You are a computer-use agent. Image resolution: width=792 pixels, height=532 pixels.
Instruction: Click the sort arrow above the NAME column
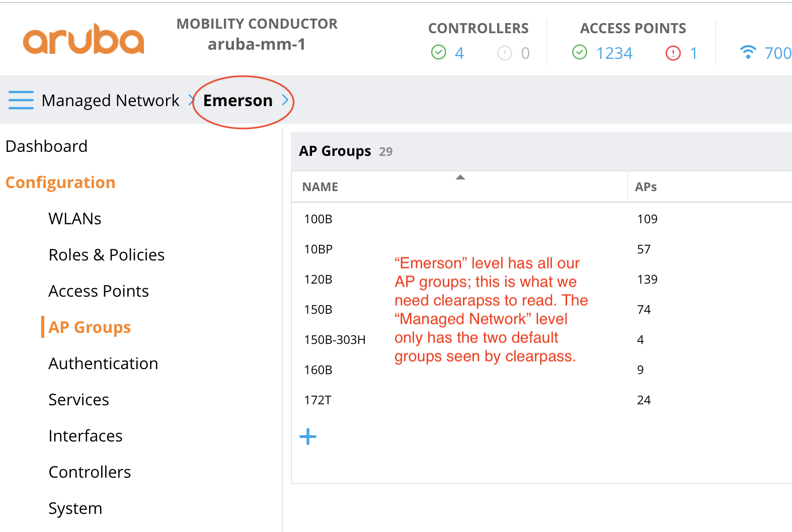[x=460, y=177]
